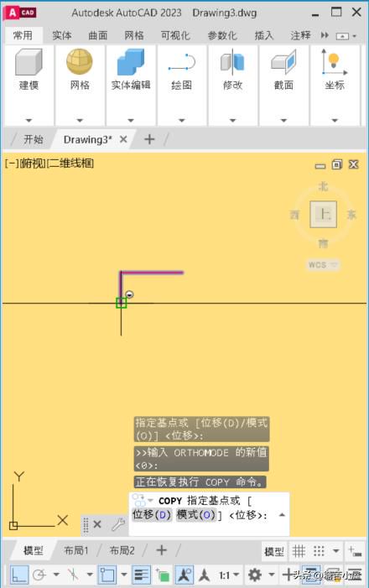Toggle polar tracking in status bar
Viewport: 369px width, 588px height.
39,575
